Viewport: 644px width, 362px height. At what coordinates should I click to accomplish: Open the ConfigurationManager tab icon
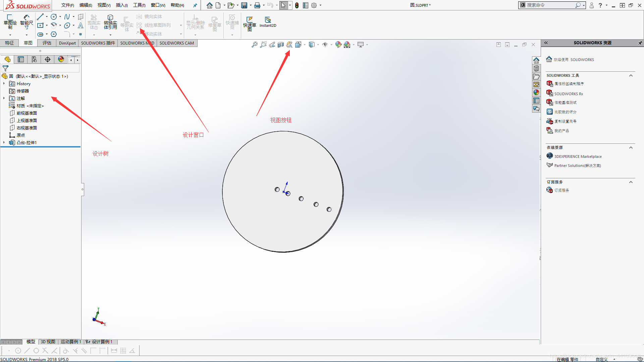coord(34,60)
